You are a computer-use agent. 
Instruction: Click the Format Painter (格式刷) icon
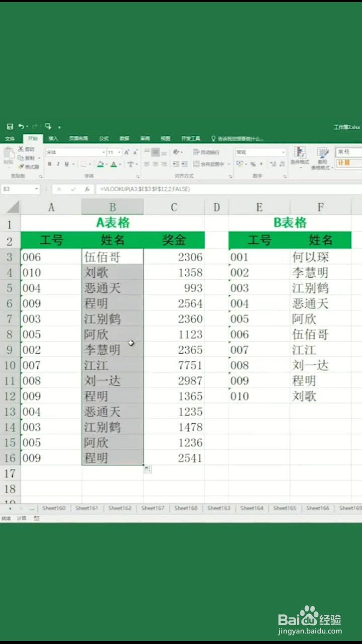21,167
